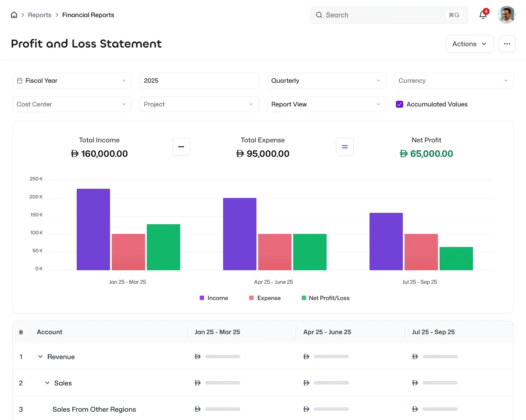Click the minus operator icon
Viewport: 526px width, 420px height.
(181, 147)
